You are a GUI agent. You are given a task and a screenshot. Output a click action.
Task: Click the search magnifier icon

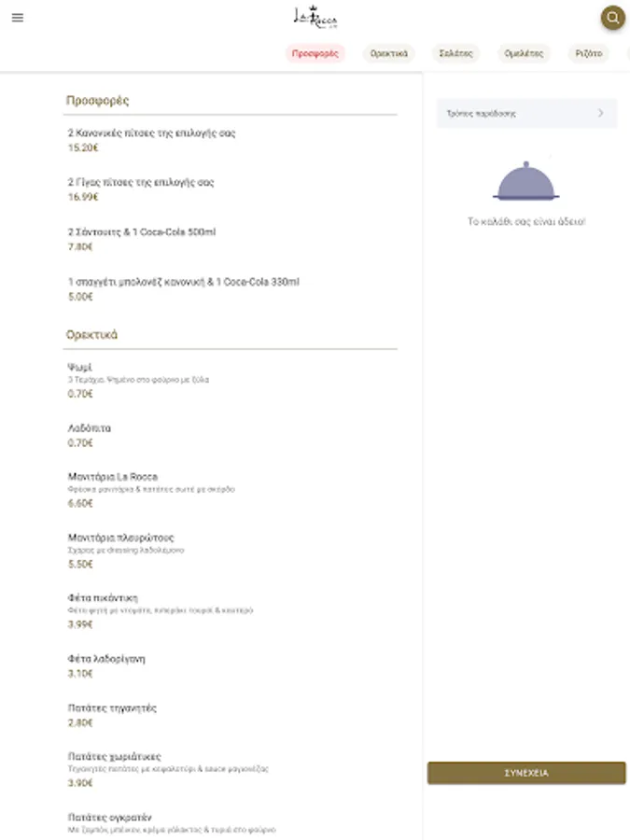[612, 18]
